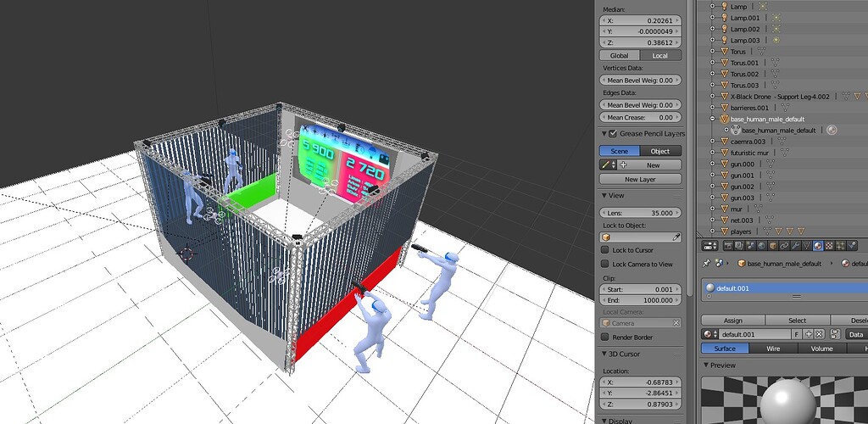
Task: Click the mesh data icon next to futuristic mur
Action: (784, 153)
